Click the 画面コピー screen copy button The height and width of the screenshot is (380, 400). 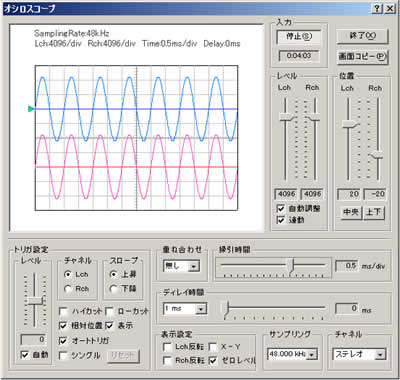coord(362,57)
